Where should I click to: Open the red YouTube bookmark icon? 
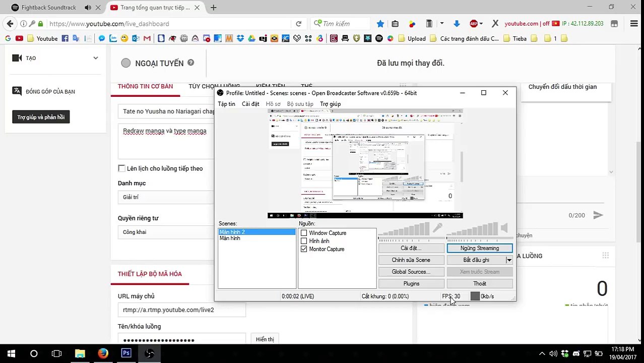(x=19, y=38)
